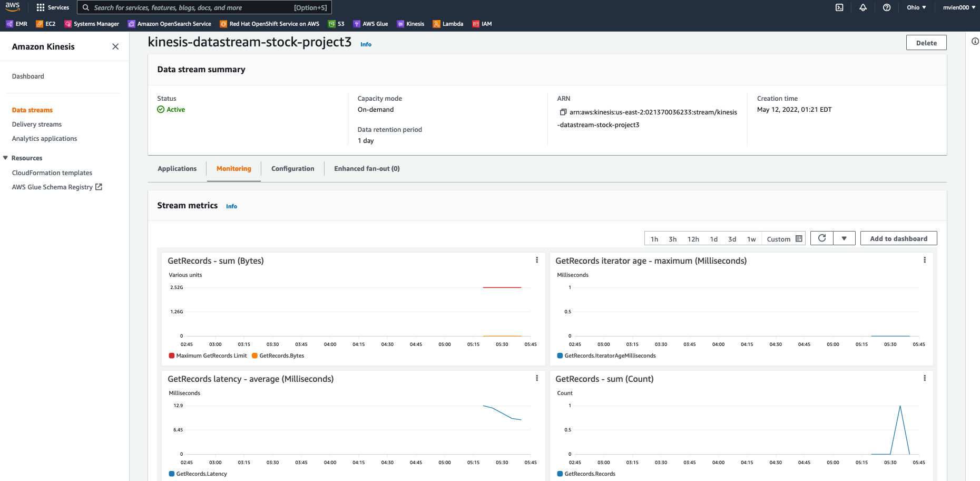Open external link icon for Glue Schema Registry
This screenshot has height=481, width=980.
tap(99, 187)
